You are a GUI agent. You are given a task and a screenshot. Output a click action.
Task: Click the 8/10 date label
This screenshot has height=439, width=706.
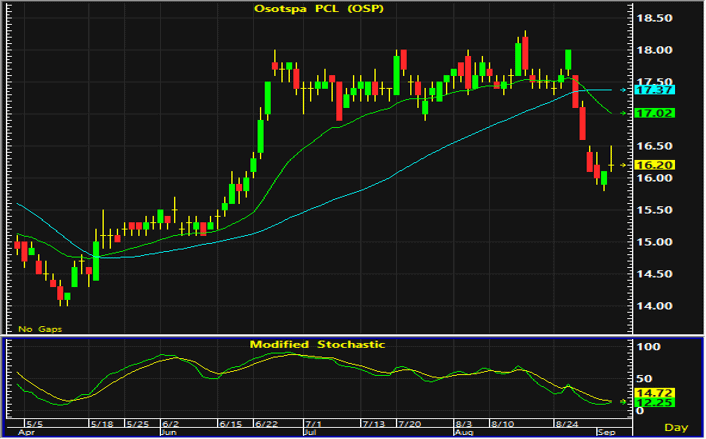[x=502, y=424]
